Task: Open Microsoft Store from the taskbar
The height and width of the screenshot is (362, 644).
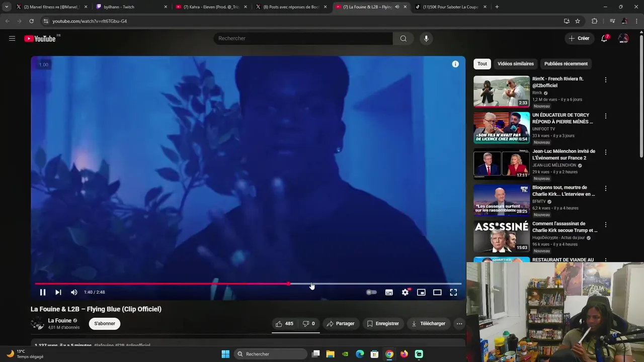Action: pyautogui.click(x=374, y=354)
